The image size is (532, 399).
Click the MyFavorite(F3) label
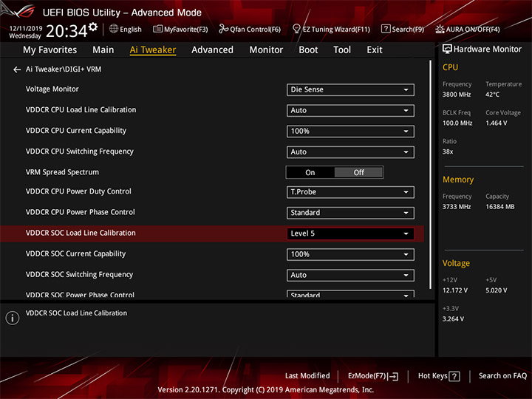tap(186, 30)
